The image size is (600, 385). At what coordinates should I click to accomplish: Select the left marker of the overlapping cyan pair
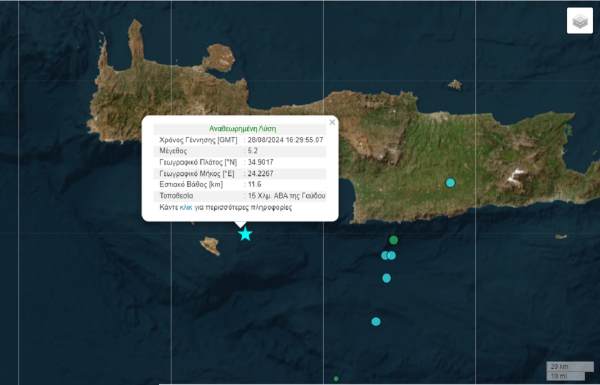click(384, 255)
